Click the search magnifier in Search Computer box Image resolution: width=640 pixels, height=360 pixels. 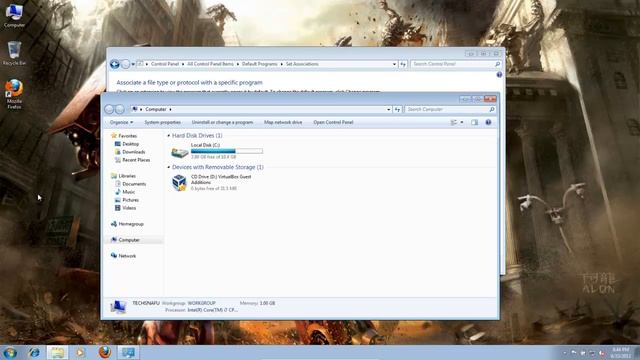492,109
